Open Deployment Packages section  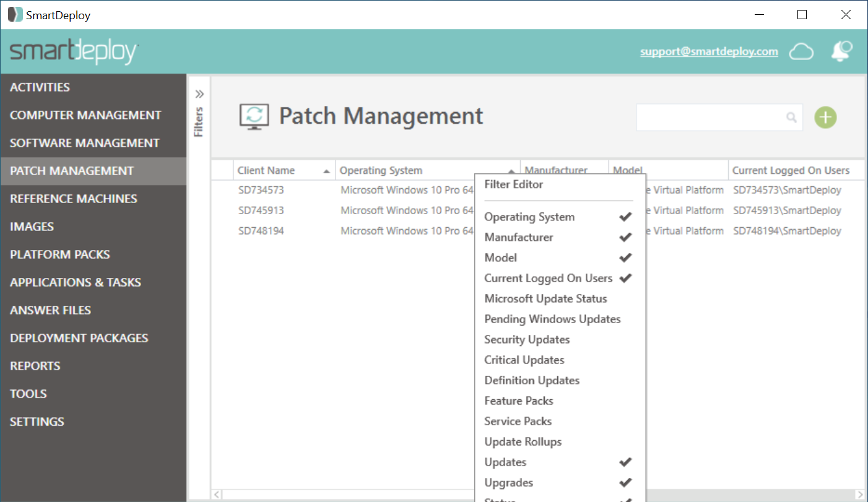click(93, 338)
